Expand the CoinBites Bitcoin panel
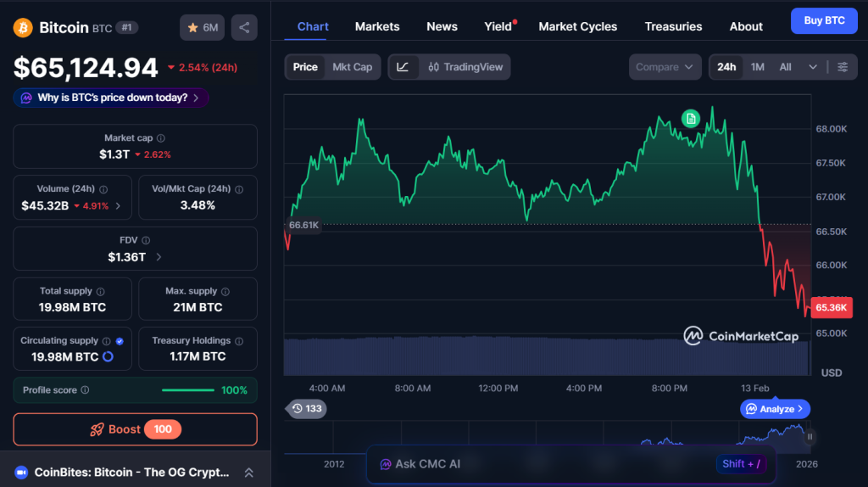This screenshot has height=487, width=868. (249, 473)
